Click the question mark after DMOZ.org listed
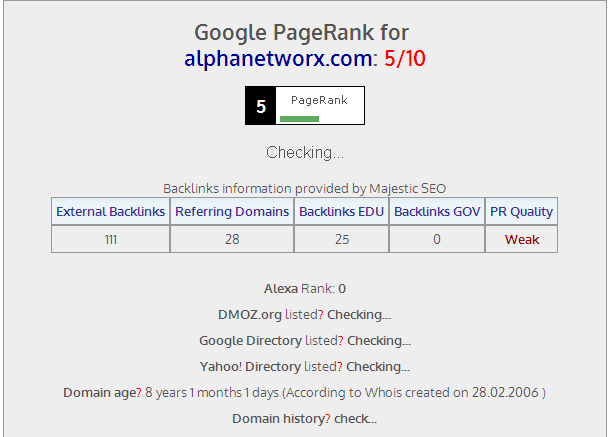 (x=321, y=315)
